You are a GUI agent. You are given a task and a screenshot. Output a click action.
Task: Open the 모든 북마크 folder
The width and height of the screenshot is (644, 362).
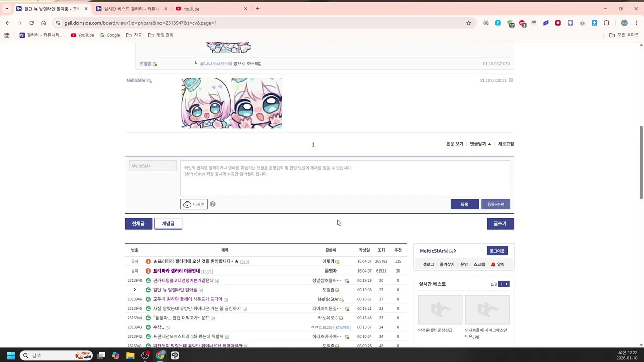click(x=624, y=35)
